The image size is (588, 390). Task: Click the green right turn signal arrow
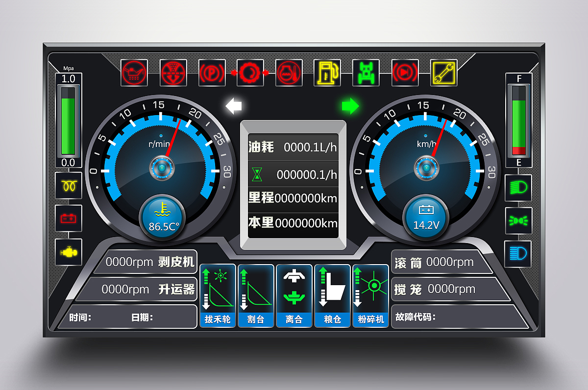point(350,105)
